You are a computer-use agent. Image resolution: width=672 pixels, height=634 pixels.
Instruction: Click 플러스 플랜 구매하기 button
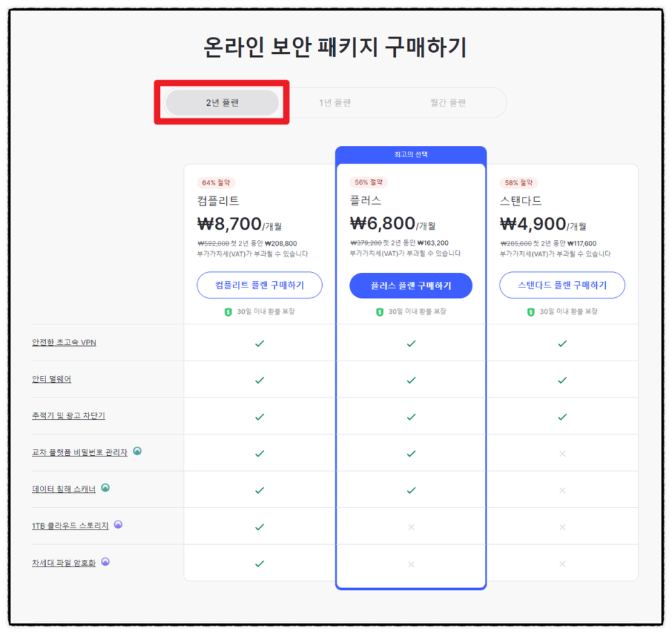point(410,285)
